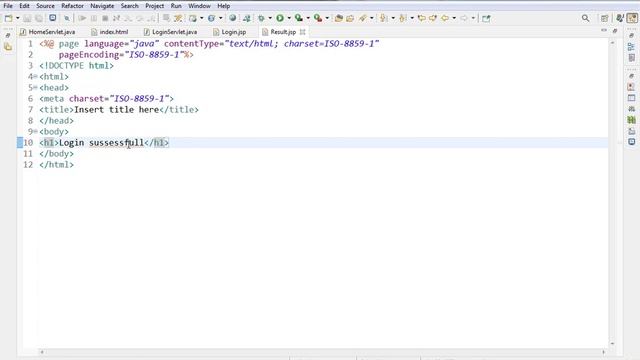
Task: Expand the Next Annotation dropdown arrow
Action: pos(393,18)
